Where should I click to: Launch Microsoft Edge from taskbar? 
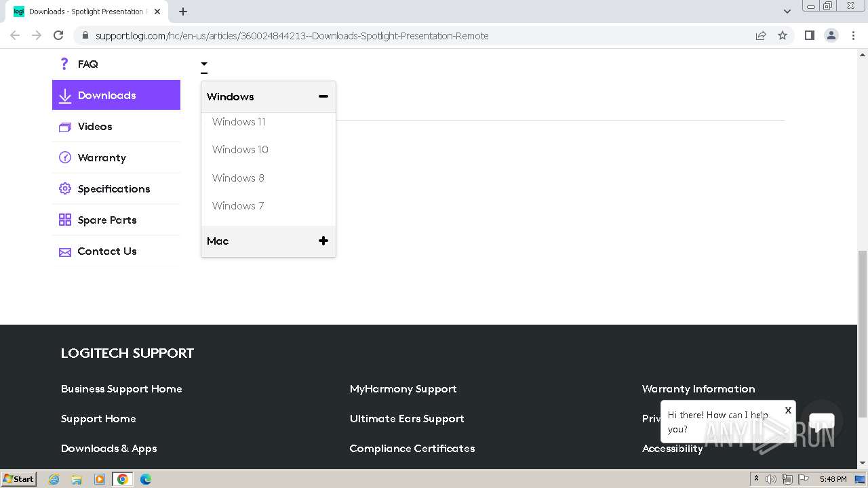[145, 479]
